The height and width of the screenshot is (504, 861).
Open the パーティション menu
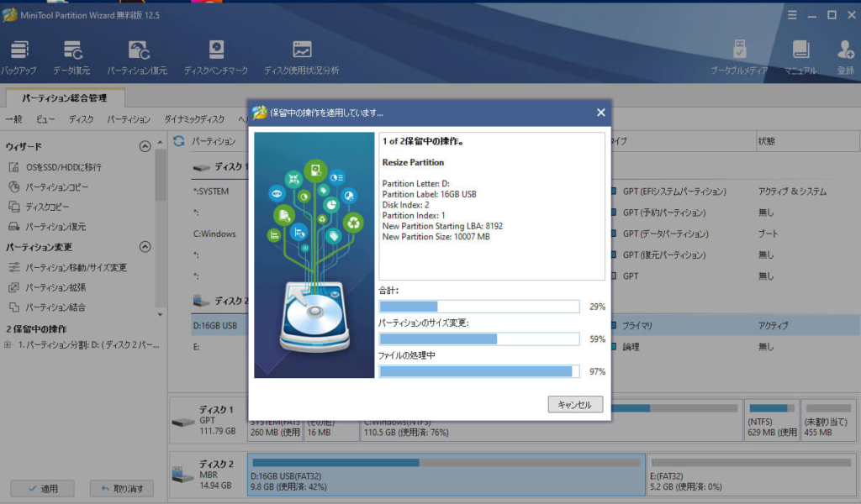[x=129, y=119]
